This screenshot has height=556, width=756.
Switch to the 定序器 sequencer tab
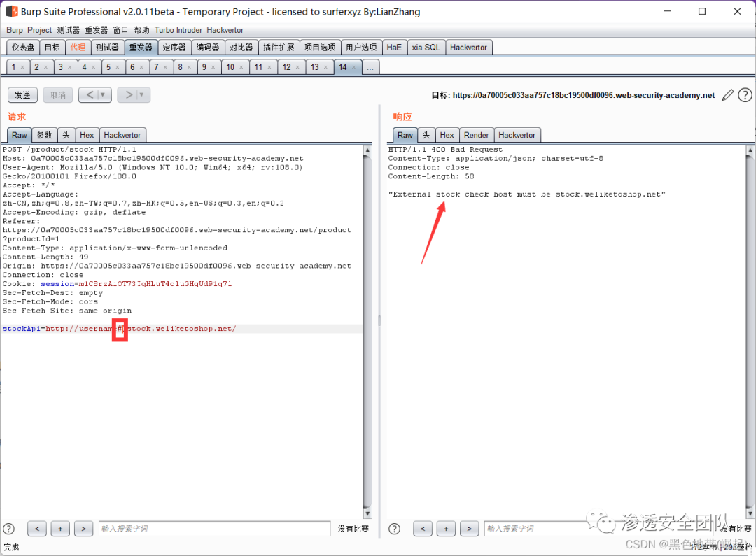[x=174, y=48]
